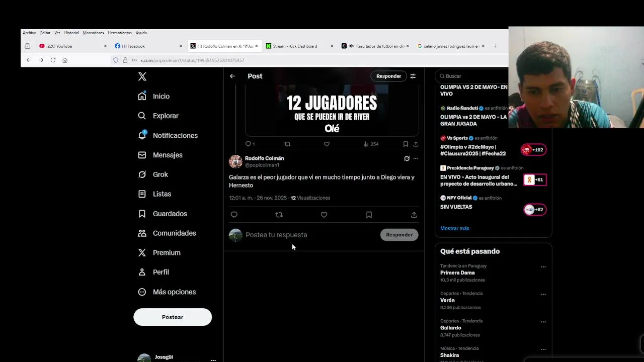Open Comunidades page
Viewport: 644px width, 362px height.
[x=167, y=233]
